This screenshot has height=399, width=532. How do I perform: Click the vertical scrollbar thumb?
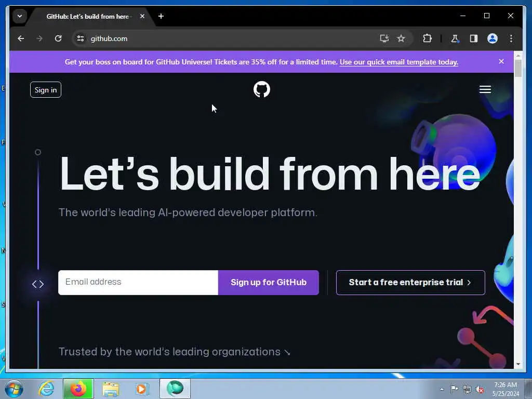518,69
